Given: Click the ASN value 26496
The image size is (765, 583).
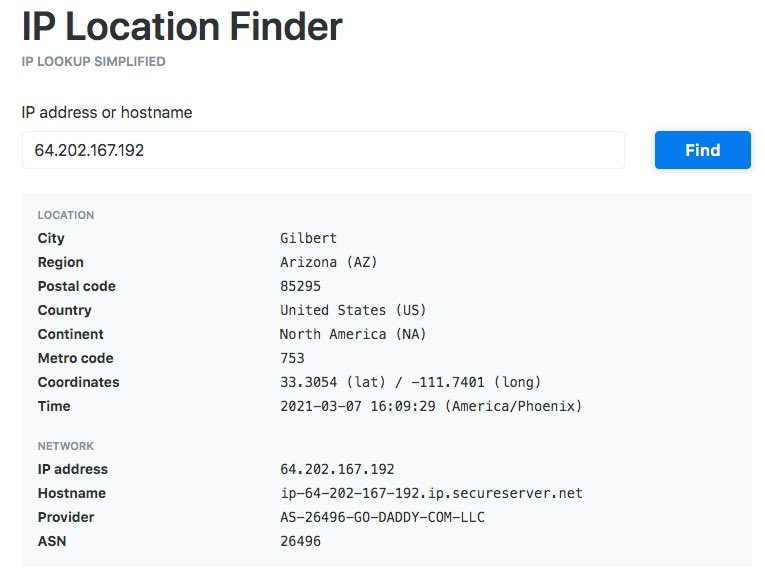Looking at the screenshot, I should [x=300, y=541].
